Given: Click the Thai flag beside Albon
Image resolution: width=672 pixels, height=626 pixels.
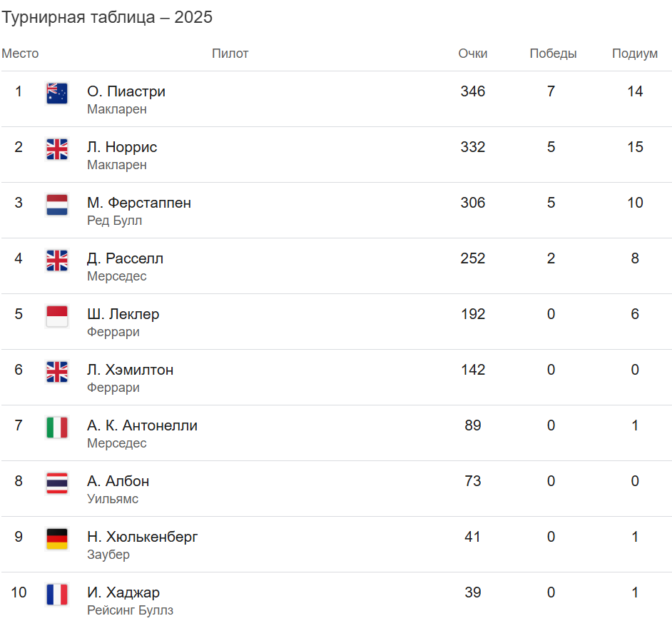Looking at the screenshot, I should pos(57,483).
